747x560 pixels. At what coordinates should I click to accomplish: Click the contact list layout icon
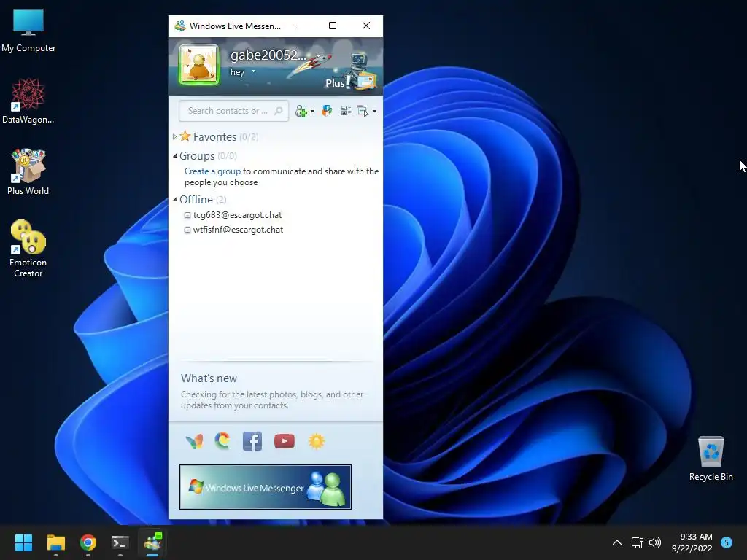tap(346, 111)
